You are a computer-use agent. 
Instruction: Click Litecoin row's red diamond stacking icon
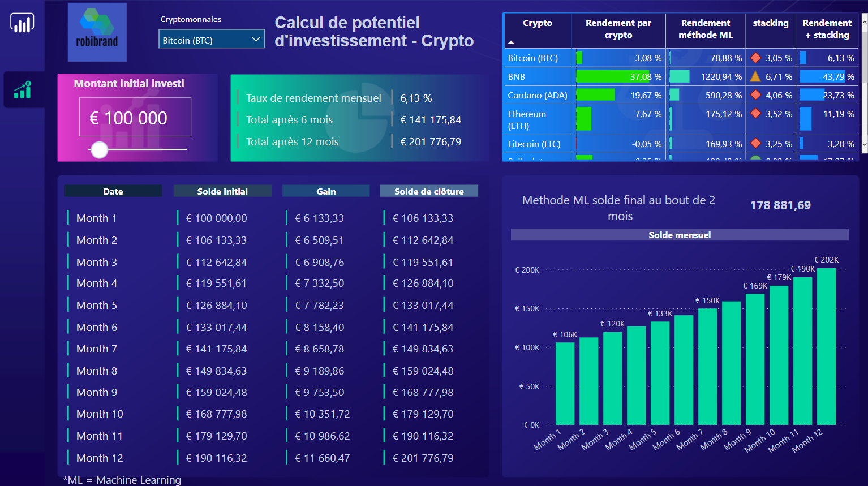coord(755,144)
